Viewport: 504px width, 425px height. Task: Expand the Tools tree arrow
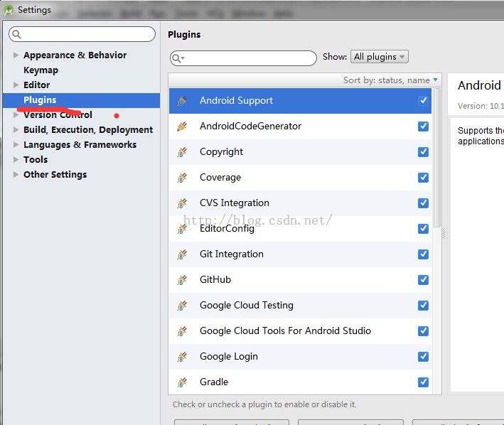click(16, 159)
